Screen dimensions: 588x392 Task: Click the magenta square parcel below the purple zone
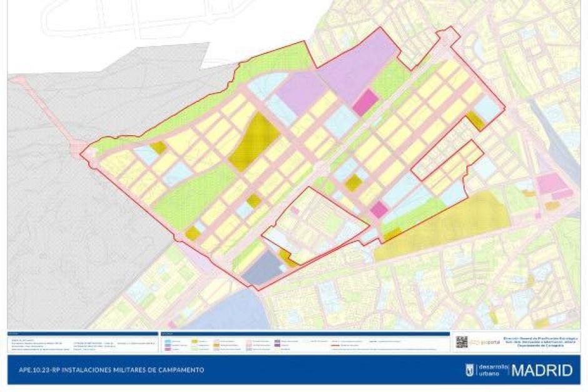tap(365, 103)
